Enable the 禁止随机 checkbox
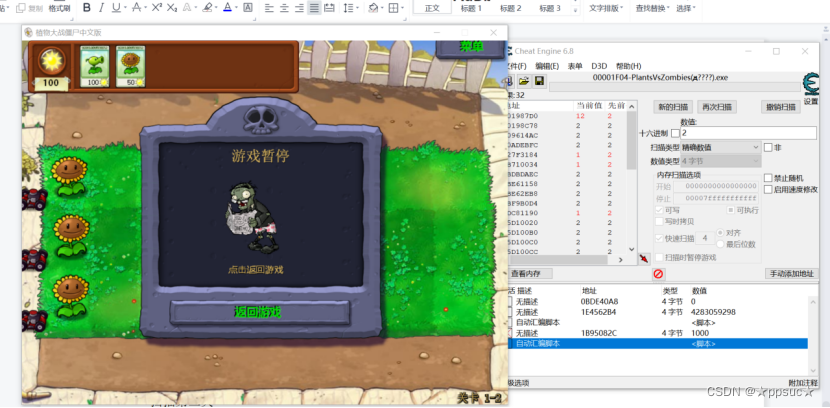 (x=768, y=178)
